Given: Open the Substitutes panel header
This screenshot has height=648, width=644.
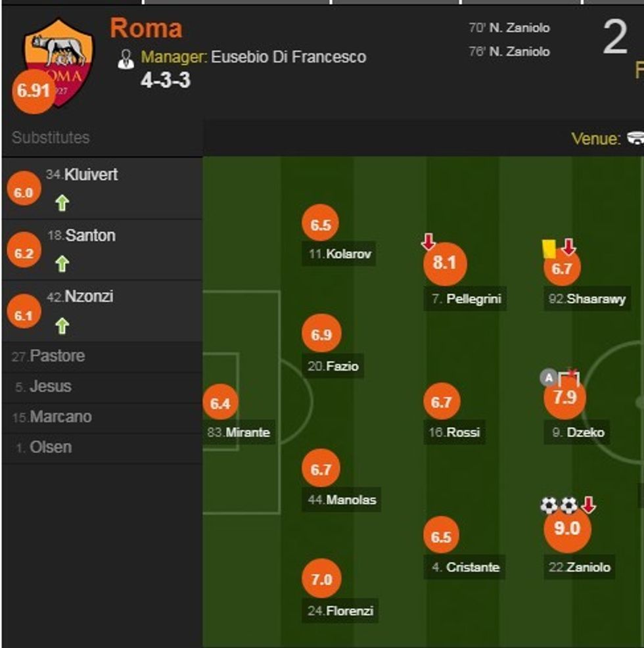Looking at the screenshot, I should tap(51, 137).
